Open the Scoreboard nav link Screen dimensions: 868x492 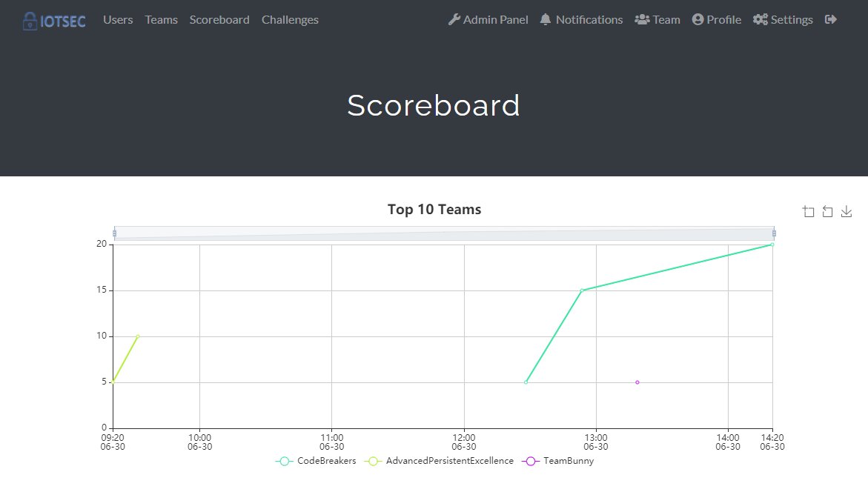[x=219, y=20]
